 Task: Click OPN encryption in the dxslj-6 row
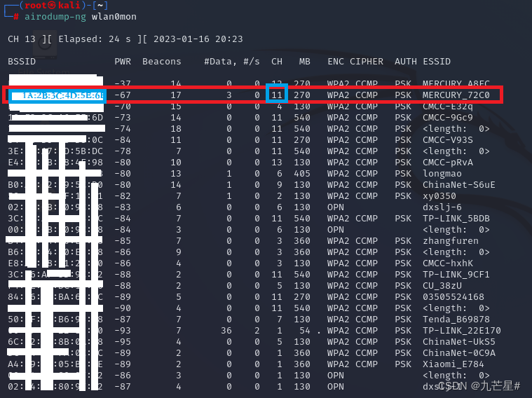click(336, 207)
